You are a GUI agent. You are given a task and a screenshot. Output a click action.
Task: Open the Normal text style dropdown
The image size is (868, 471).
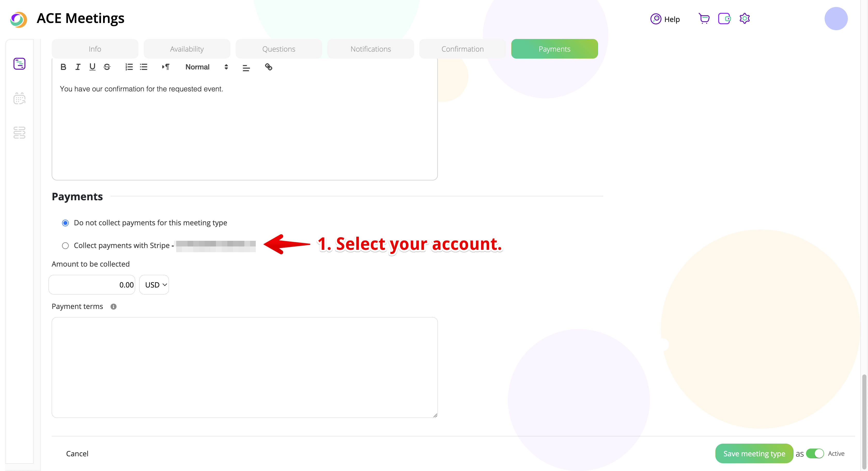pos(206,67)
